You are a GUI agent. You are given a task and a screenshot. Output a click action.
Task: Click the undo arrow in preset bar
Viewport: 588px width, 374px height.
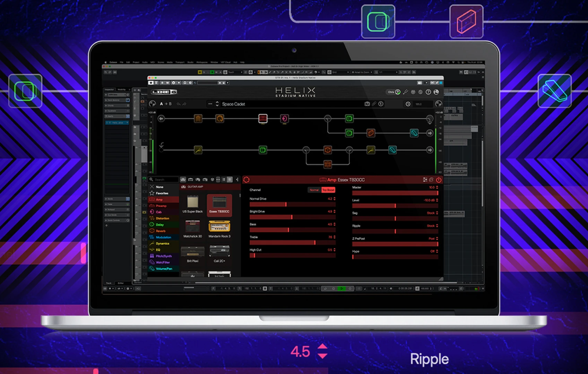[179, 104]
